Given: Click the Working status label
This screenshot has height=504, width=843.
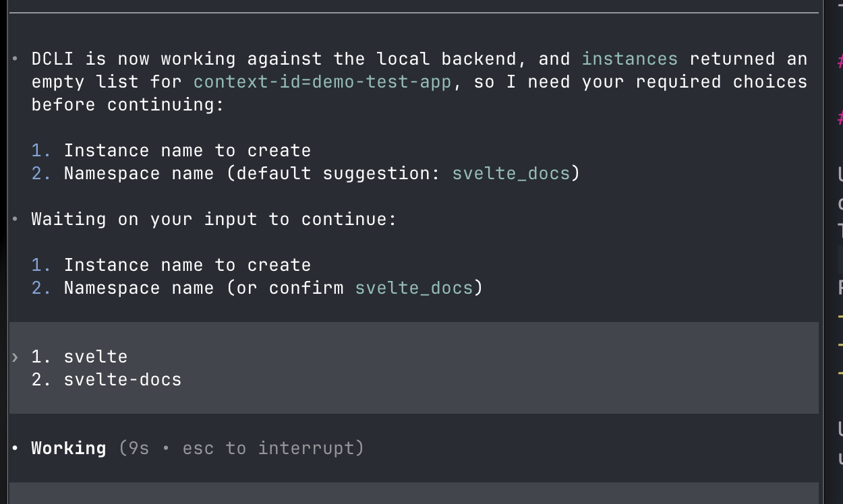Looking at the screenshot, I should [68, 448].
